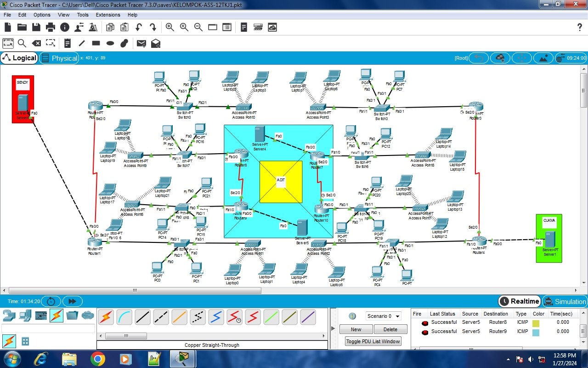The height and width of the screenshot is (368, 588).
Task: Choose the Resize Shape tool
Action: (x=51, y=43)
